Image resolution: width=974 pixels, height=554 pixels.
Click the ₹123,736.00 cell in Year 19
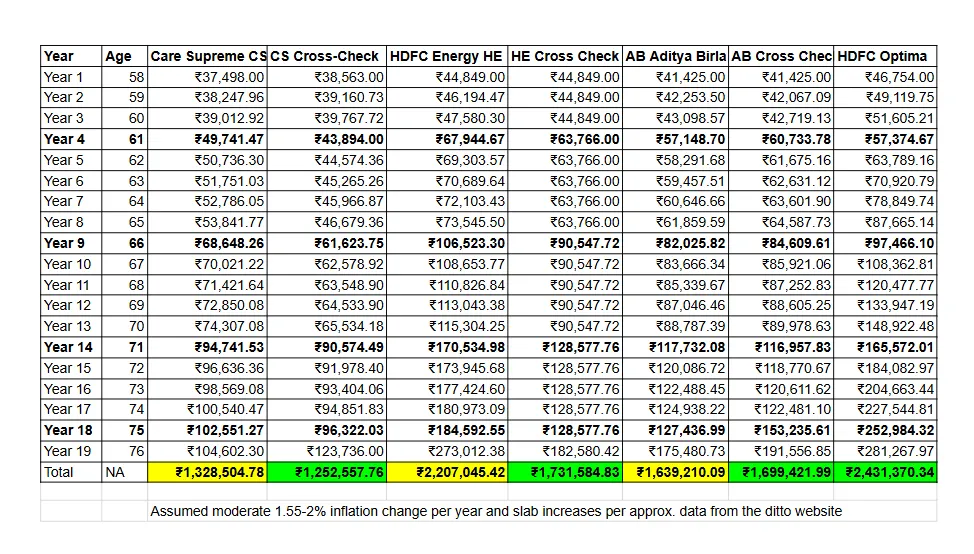click(327, 451)
